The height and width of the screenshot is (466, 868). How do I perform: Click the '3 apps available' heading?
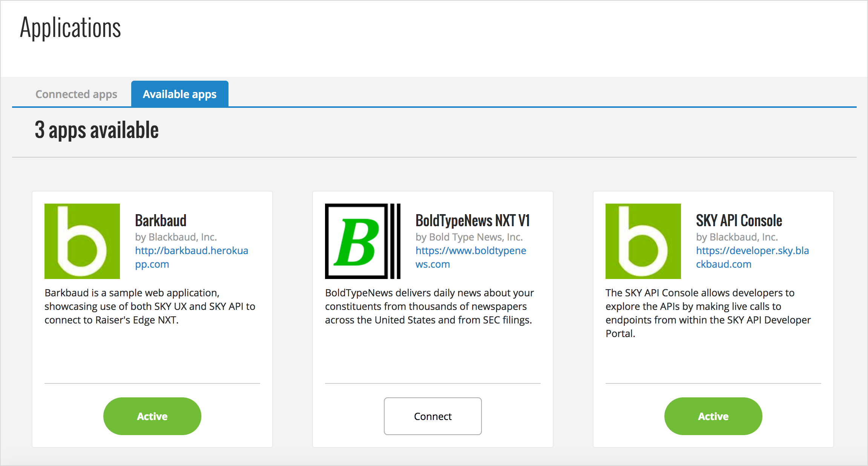(x=97, y=130)
